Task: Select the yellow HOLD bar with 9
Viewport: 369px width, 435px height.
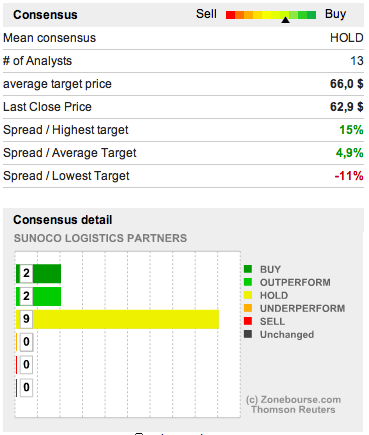Action: coord(117,319)
